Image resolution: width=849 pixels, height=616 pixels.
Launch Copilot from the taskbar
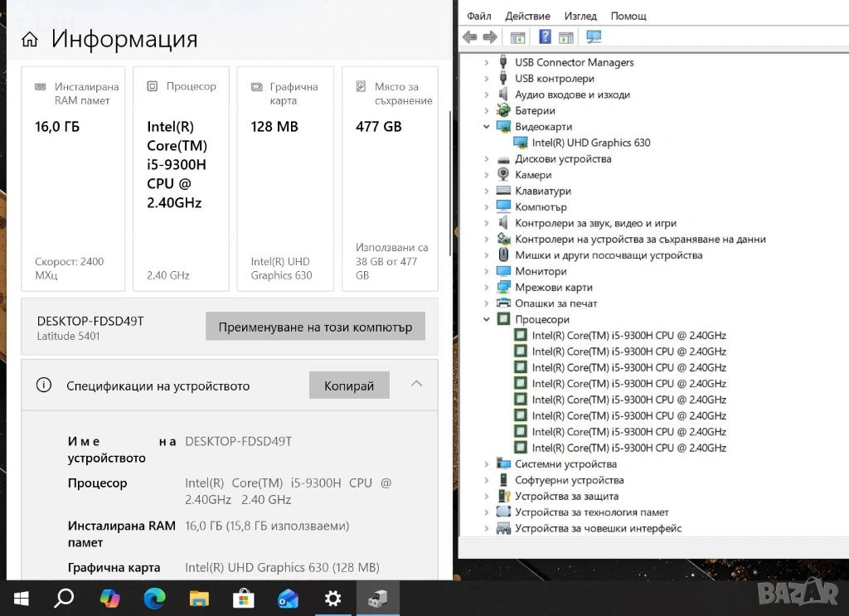point(109,598)
